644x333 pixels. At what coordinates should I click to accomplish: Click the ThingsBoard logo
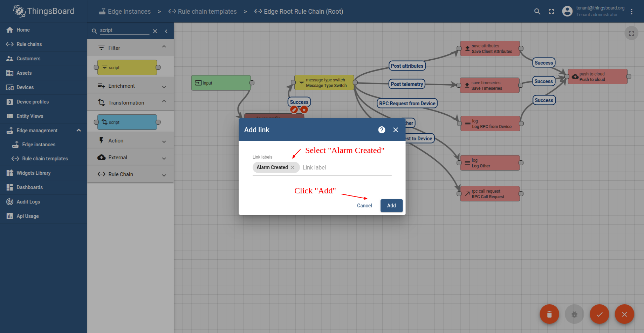[x=43, y=11]
